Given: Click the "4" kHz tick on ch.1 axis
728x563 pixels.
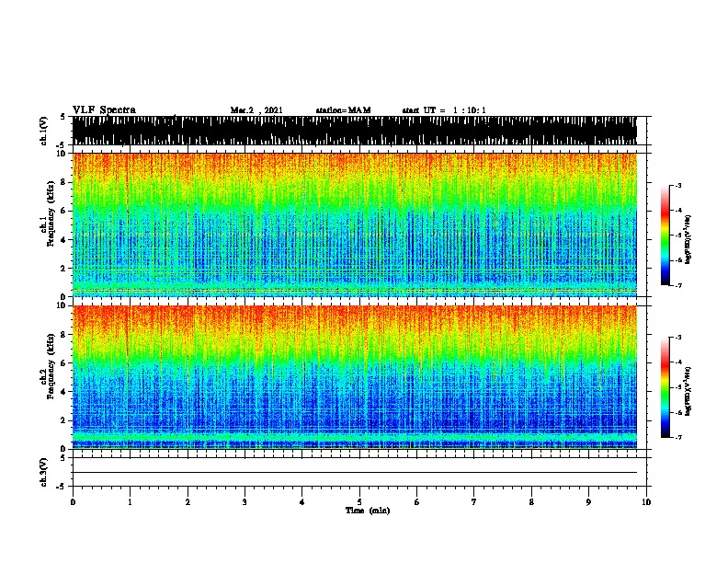Looking at the screenshot, I should coord(63,240).
